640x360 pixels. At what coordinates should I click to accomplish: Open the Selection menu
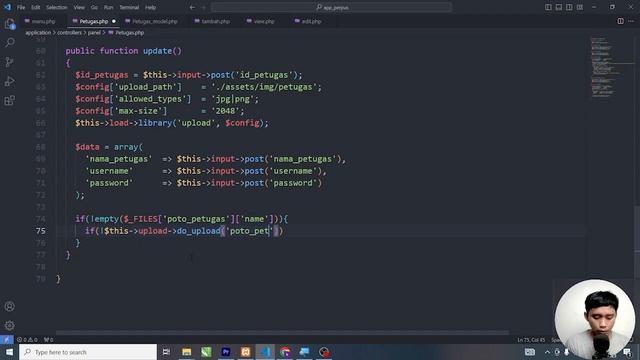[56, 7]
